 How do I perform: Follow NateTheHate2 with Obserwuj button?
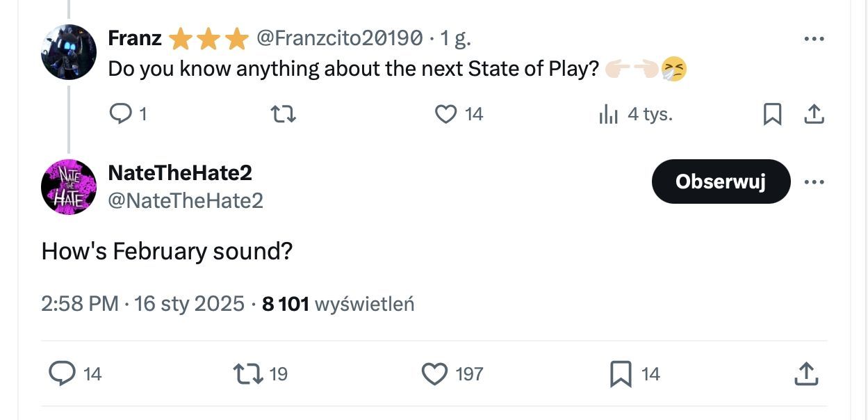721,181
